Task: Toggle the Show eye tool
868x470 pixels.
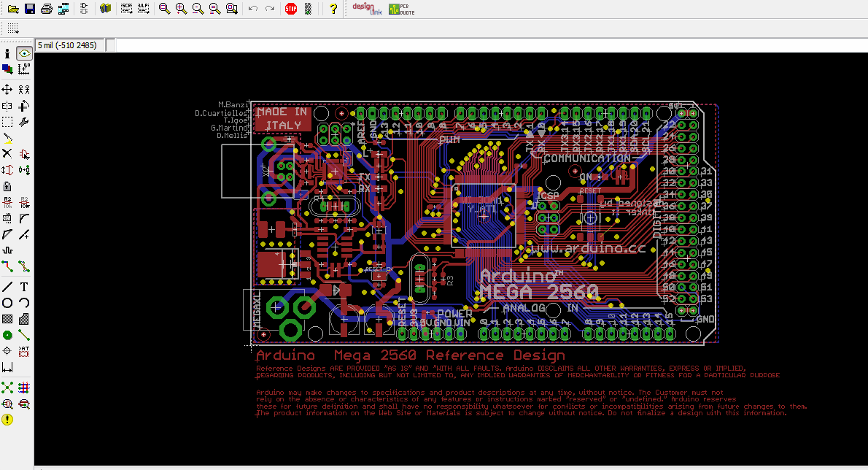Action: pyautogui.click(x=24, y=54)
